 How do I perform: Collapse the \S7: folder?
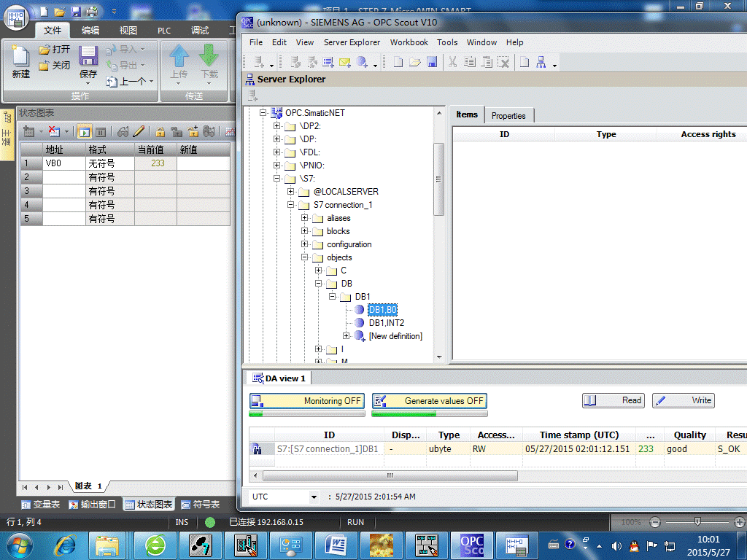click(276, 179)
